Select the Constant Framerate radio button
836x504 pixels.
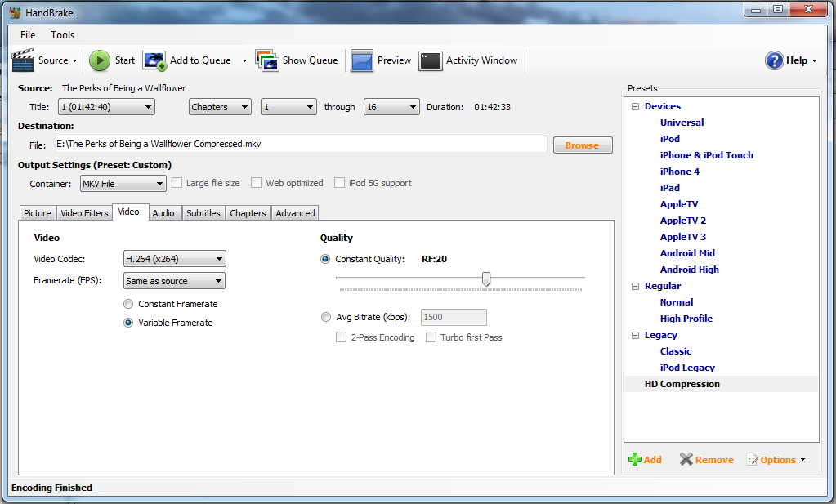(x=128, y=304)
